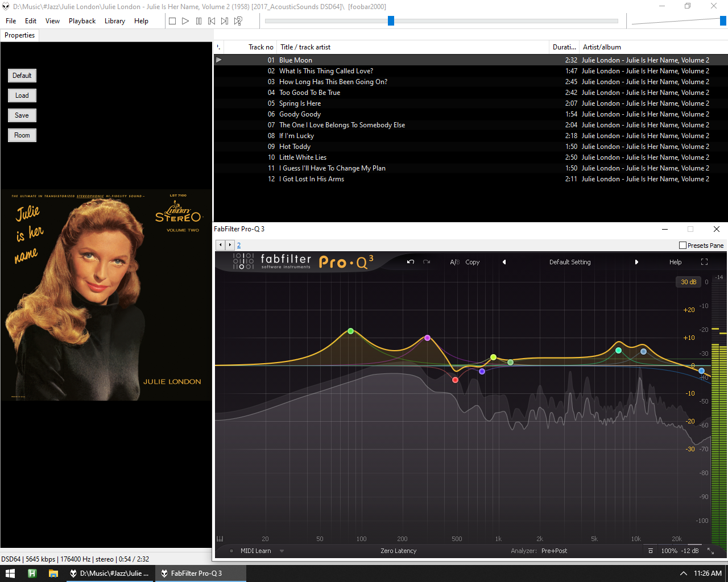Open the Edit menu
The width and height of the screenshot is (728, 582).
(31, 21)
